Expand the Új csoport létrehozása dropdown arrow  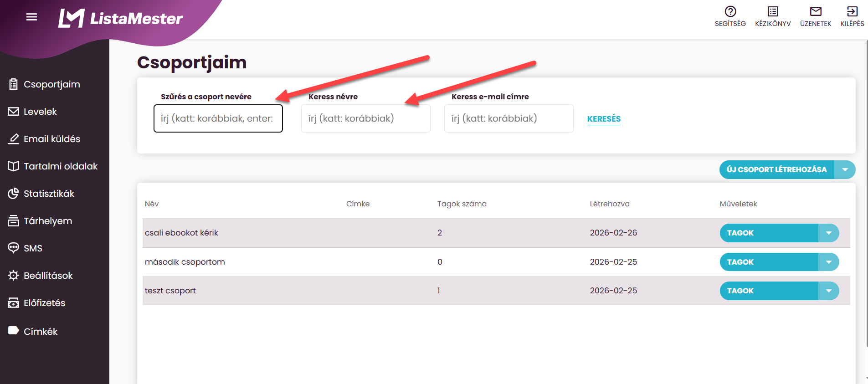coord(845,169)
